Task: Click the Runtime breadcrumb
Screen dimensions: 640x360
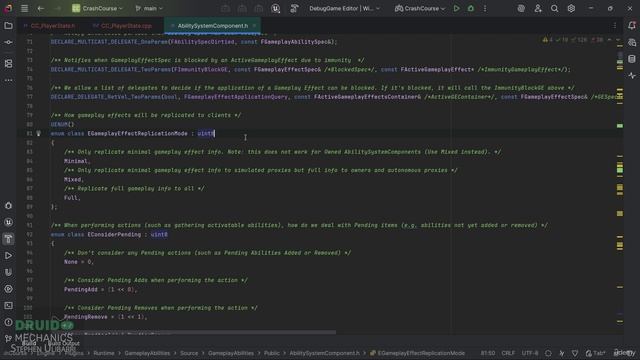Action: 104,353
